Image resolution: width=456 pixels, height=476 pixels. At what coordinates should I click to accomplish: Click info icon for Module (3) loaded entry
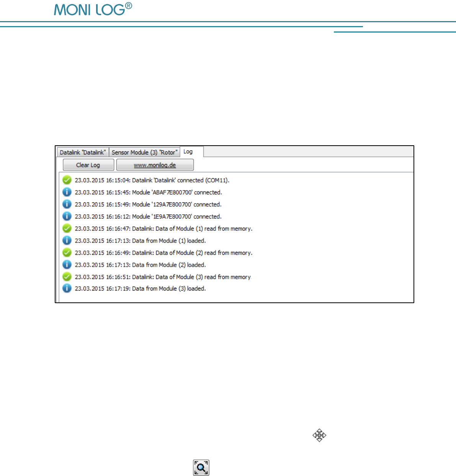67,288
